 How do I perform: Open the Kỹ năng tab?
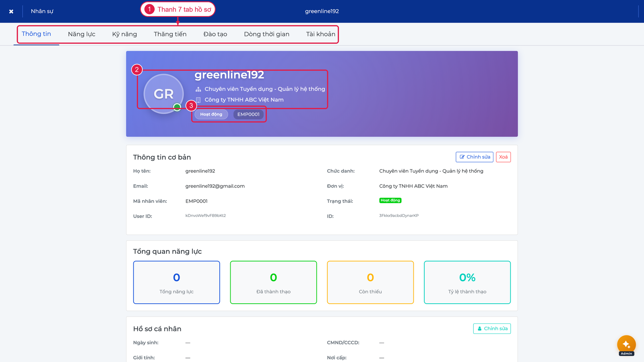(124, 34)
